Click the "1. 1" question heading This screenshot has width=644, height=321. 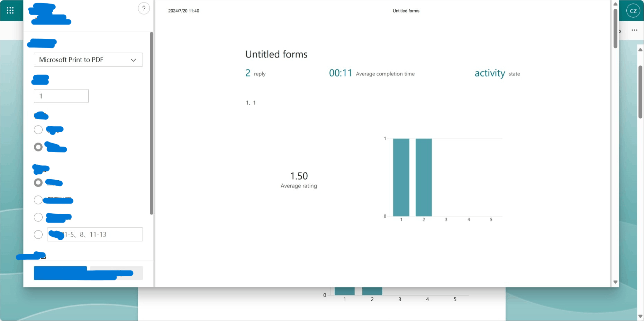click(x=251, y=103)
